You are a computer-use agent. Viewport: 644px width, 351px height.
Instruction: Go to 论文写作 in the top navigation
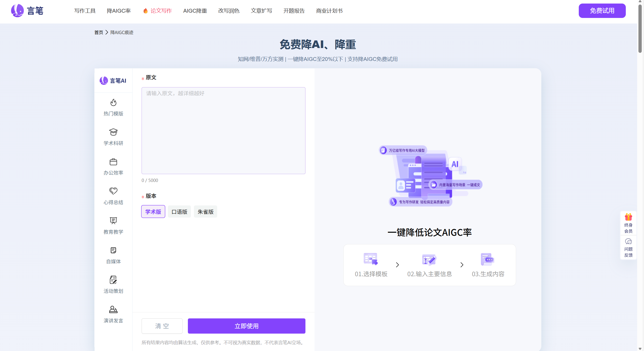[161, 11]
